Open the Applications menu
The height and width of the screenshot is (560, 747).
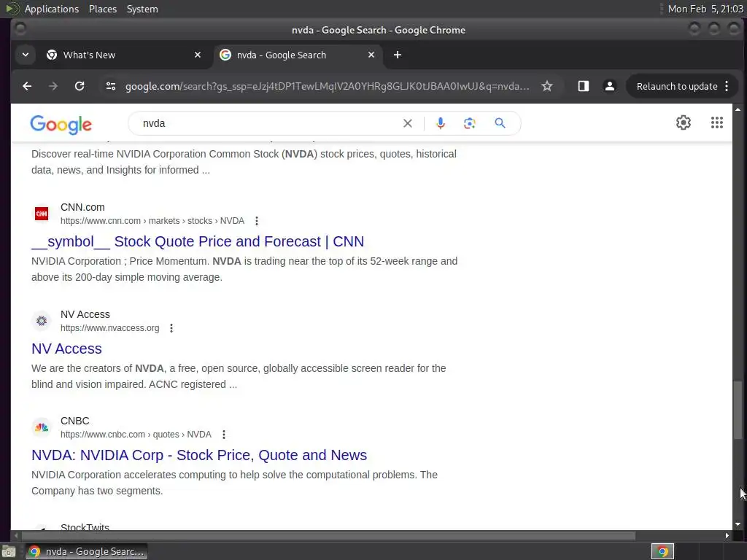pyautogui.click(x=52, y=9)
